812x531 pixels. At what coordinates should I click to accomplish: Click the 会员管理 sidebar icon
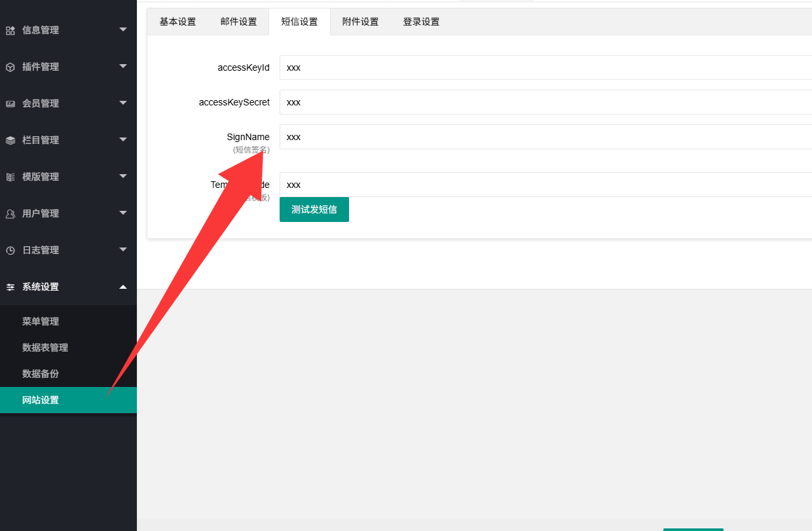click(x=10, y=103)
